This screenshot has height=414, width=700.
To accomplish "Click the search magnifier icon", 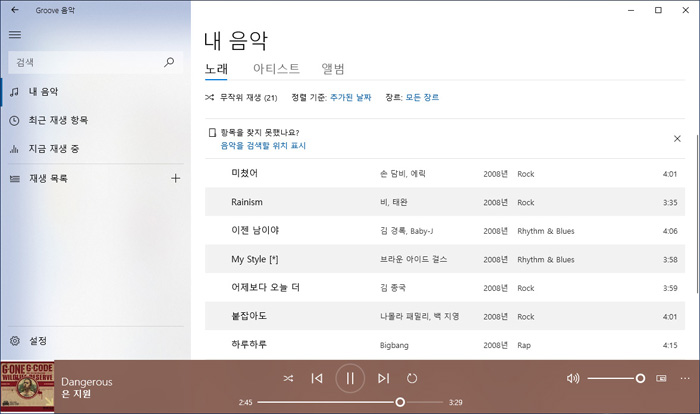I will coord(169,62).
